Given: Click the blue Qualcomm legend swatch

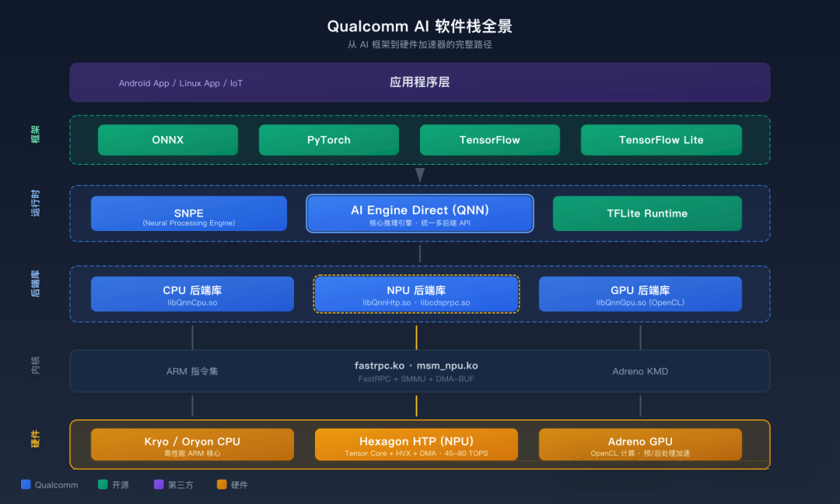Looking at the screenshot, I should (x=26, y=485).
